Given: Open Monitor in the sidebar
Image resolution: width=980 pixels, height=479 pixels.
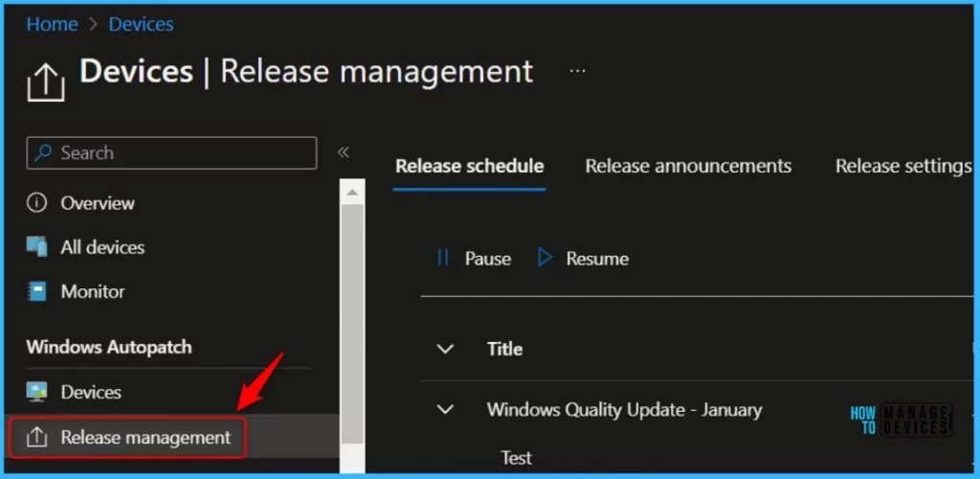Looking at the screenshot, I should [x=93, y=291].
